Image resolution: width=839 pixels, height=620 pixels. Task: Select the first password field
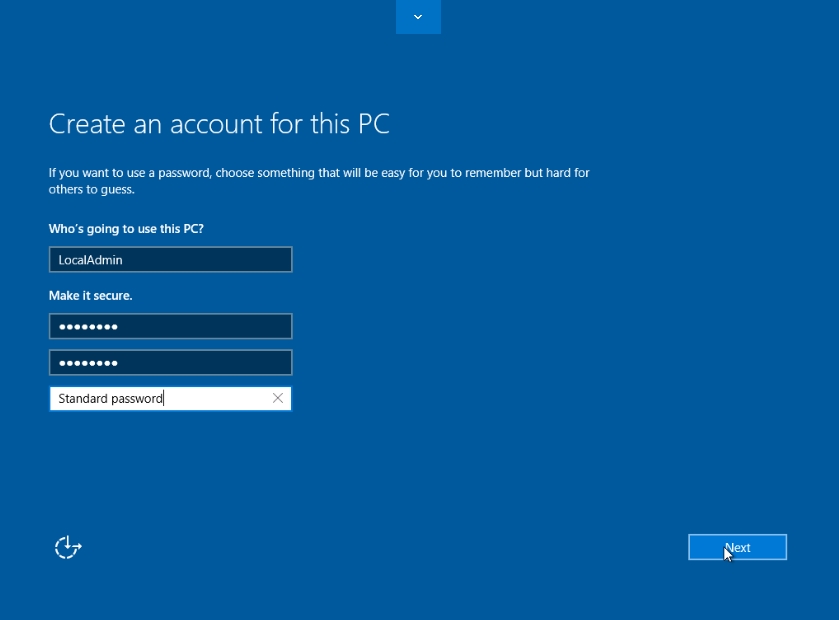(x=171, y=326)
